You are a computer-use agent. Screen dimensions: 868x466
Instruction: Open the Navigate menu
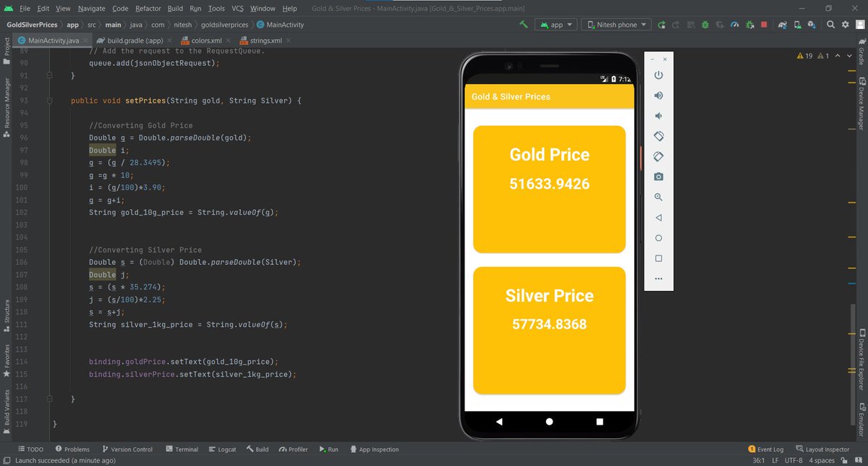91,8
